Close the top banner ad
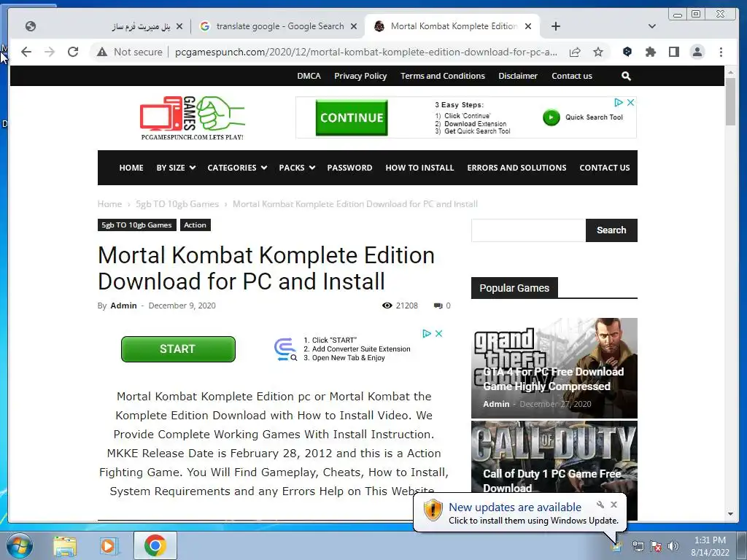Viewport: 747px width, 560px height. [630, 102]
